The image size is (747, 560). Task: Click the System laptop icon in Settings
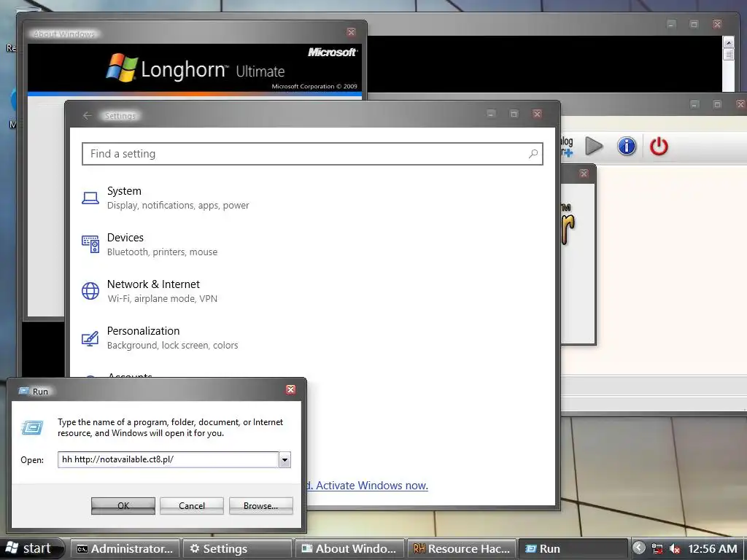90,198
